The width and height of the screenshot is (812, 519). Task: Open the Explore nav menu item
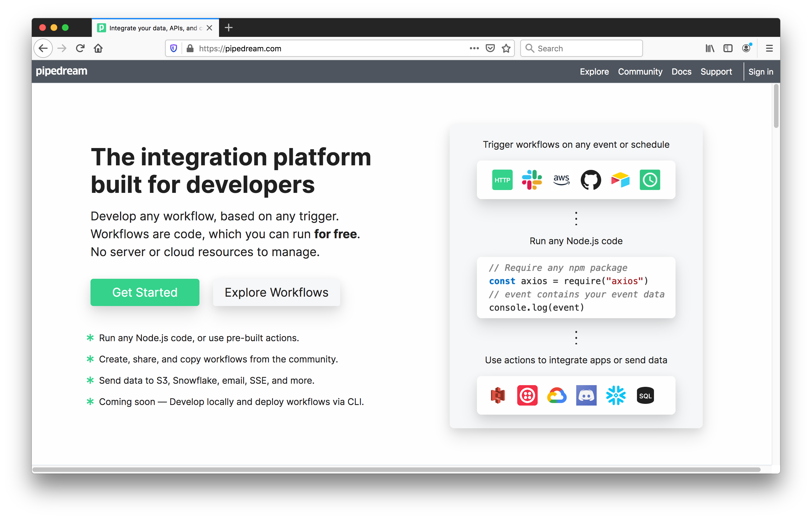(x=594, y=71)
